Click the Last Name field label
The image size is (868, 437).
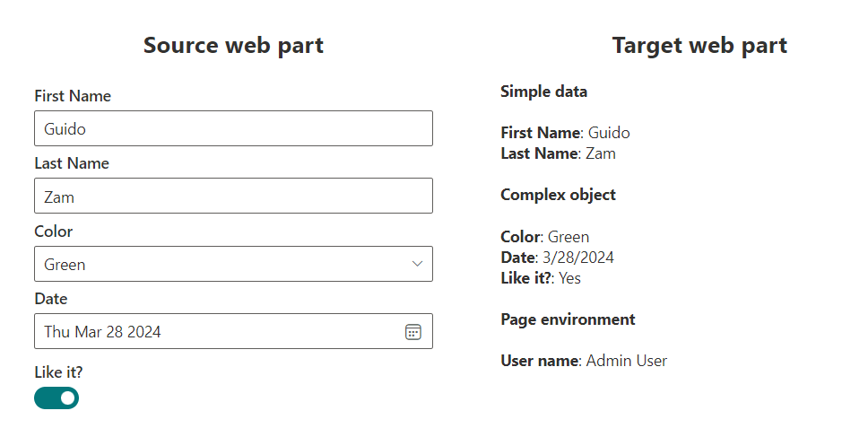tap(72, 163)
